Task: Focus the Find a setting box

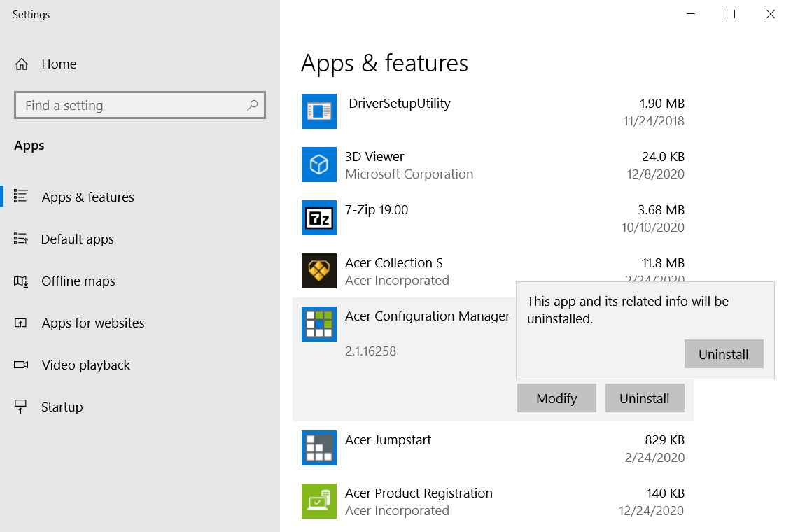Action: (140, 105)
